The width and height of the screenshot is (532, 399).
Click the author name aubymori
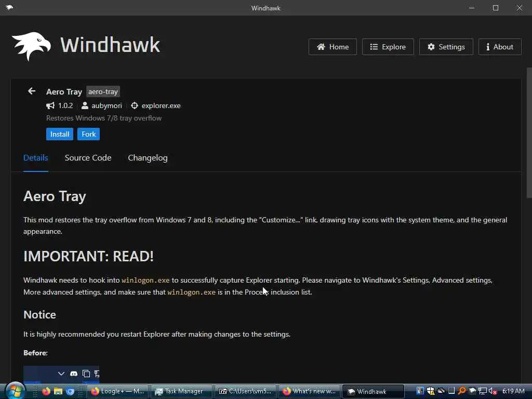point(107,105)
